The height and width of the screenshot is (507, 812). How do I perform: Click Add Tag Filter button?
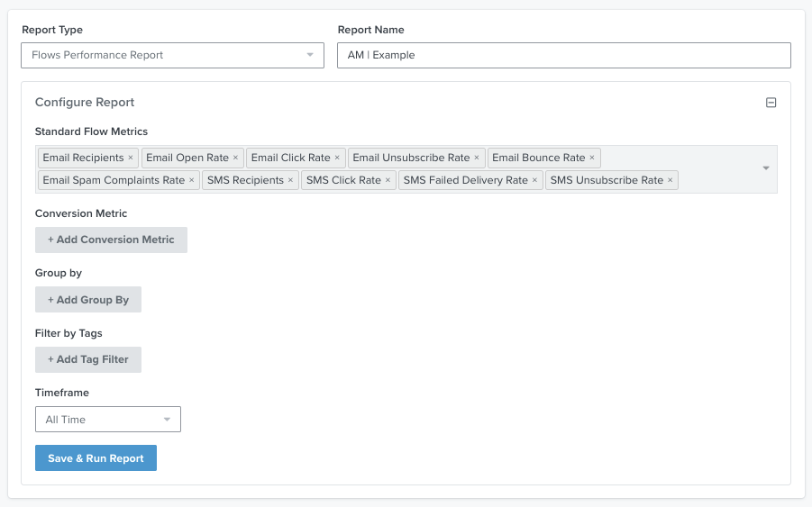pos(88,359)
